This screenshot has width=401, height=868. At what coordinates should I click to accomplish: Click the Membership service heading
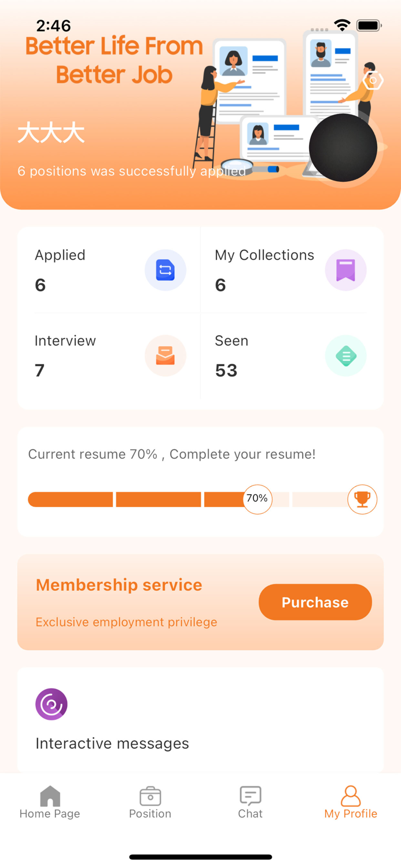point(119,585)
